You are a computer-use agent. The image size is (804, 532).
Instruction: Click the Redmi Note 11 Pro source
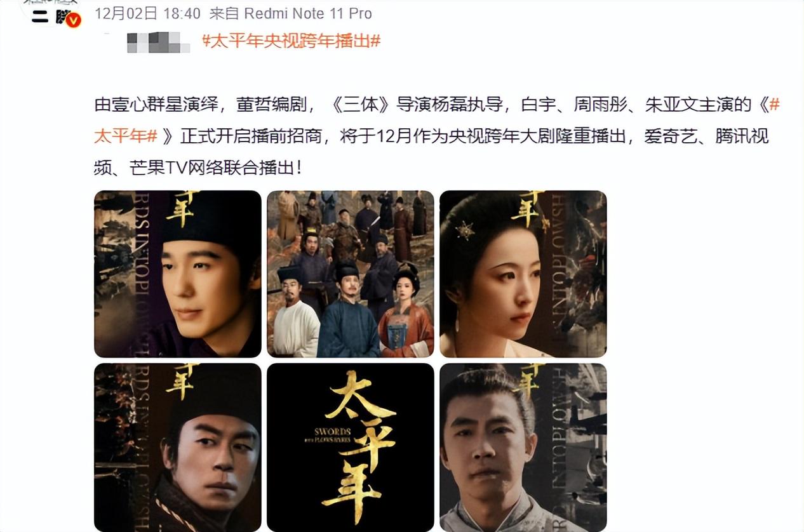[309, 13]
